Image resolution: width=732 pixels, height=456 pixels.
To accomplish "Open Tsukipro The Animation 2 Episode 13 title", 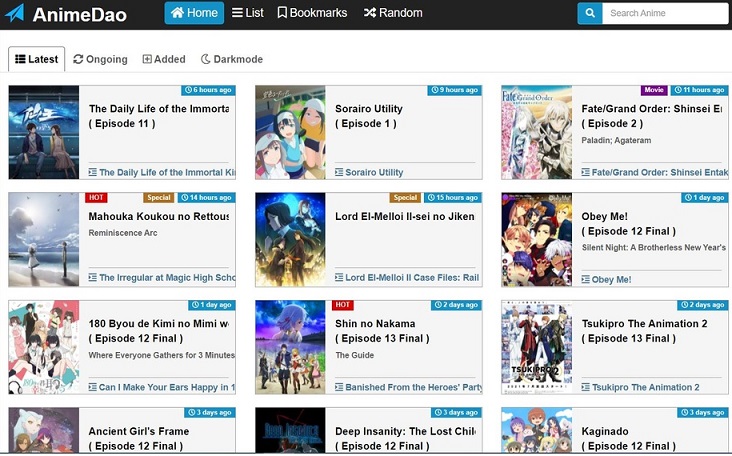I will tap(644, 331).
